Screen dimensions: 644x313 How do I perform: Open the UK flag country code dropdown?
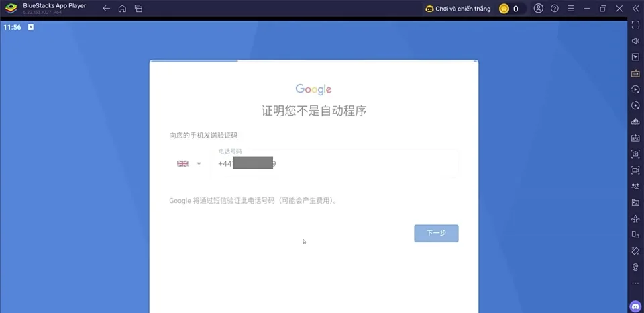tap(189, 163)
